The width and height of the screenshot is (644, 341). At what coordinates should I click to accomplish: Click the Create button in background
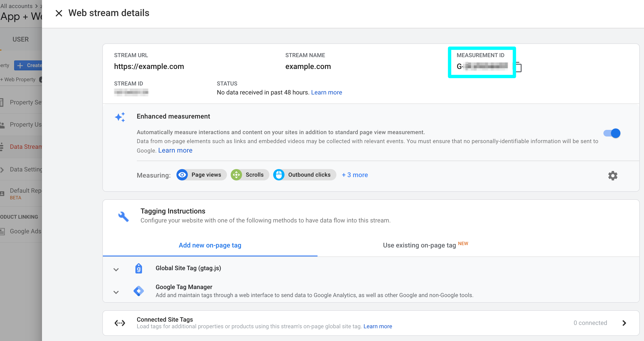coord(28,65)
